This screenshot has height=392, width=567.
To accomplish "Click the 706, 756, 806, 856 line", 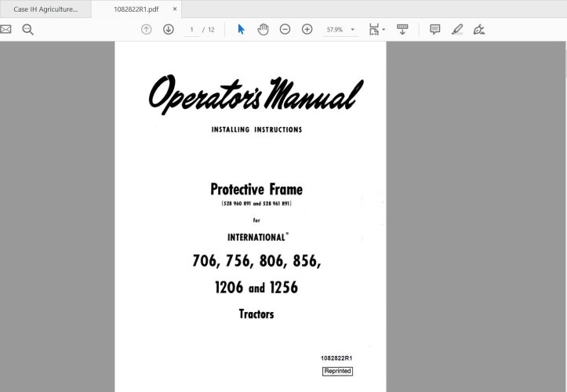I will click(256, 261).
